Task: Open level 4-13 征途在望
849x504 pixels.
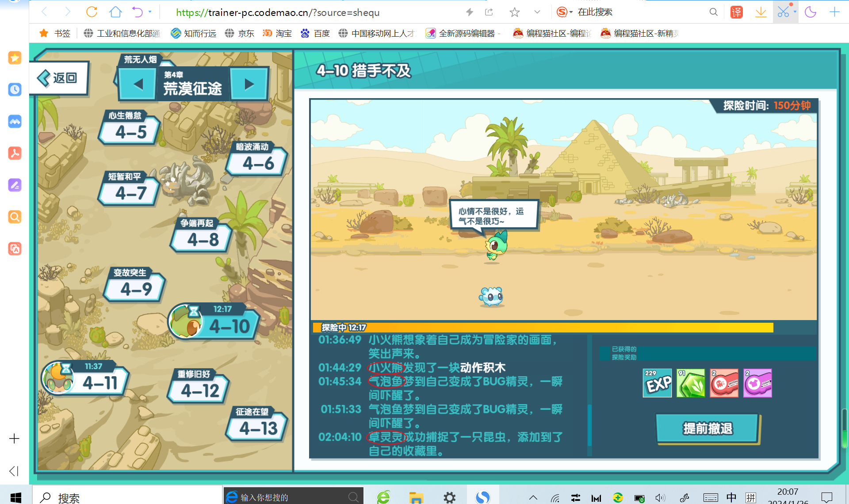Action: [256, 424]
